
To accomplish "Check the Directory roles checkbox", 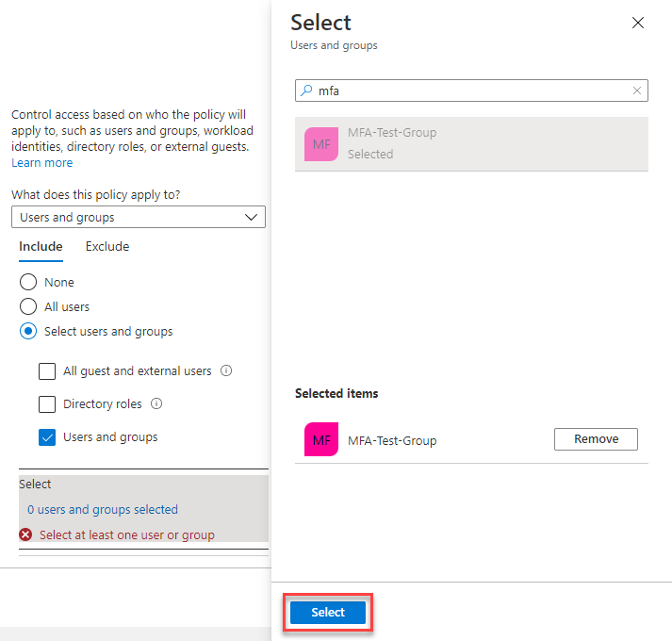I will (47, 404).
